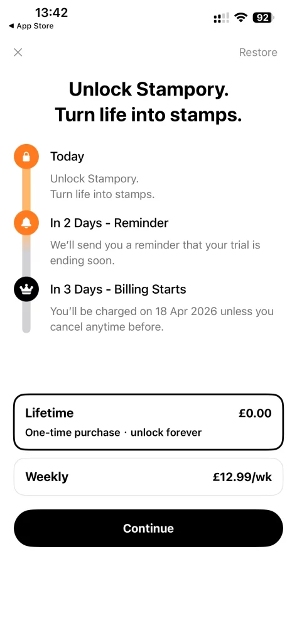Close the paywall with the X icon

click(18, 52)
